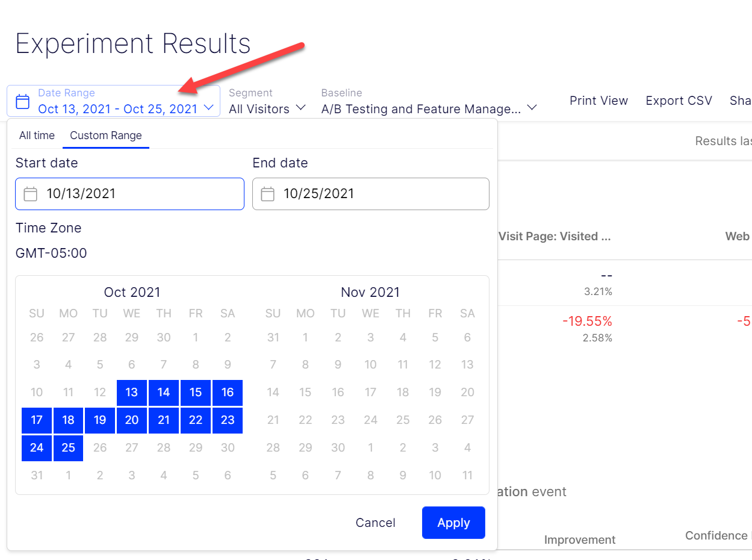This screenshot has width=752, height=560.
Task: Click the Print View link
Action: coord(598,101)
